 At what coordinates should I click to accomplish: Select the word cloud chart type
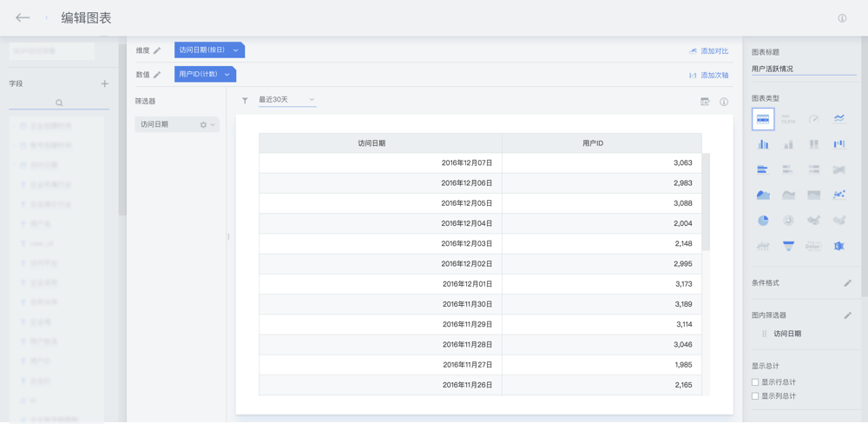[813, 246]
